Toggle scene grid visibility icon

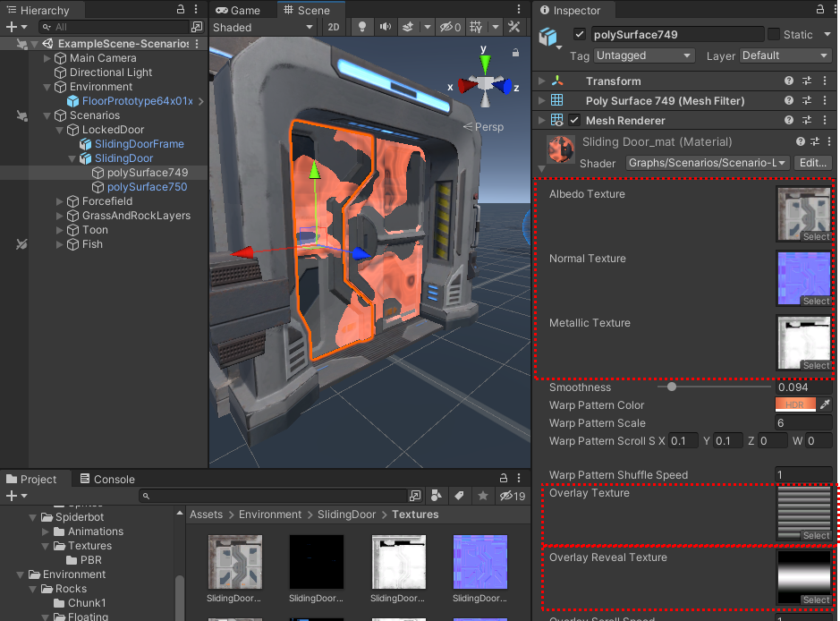[476, 27]
